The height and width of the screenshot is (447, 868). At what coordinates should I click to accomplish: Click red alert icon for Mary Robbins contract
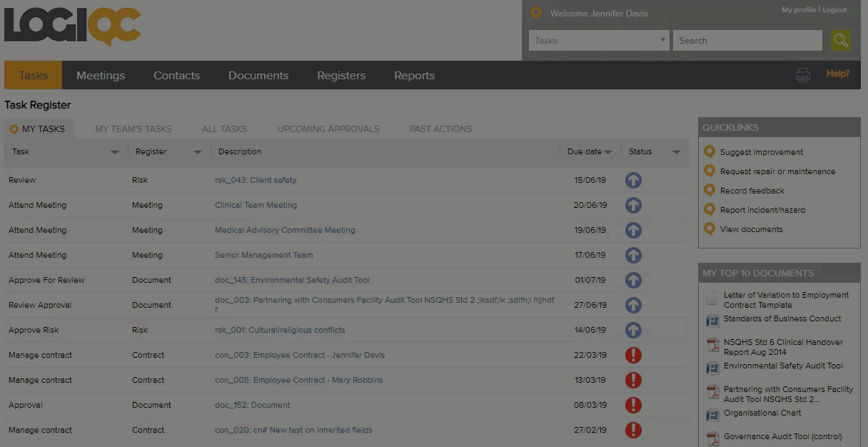point(633,380)
